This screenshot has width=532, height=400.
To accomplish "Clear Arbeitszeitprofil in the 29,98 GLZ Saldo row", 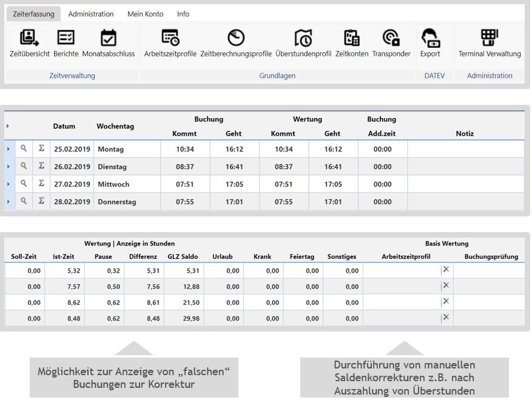I will [446, 318].
